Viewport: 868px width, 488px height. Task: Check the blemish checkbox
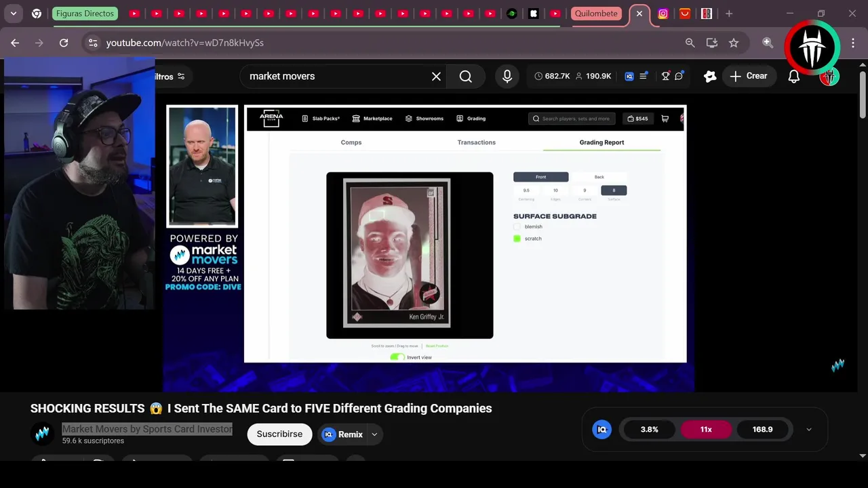(x=517, y=227)
